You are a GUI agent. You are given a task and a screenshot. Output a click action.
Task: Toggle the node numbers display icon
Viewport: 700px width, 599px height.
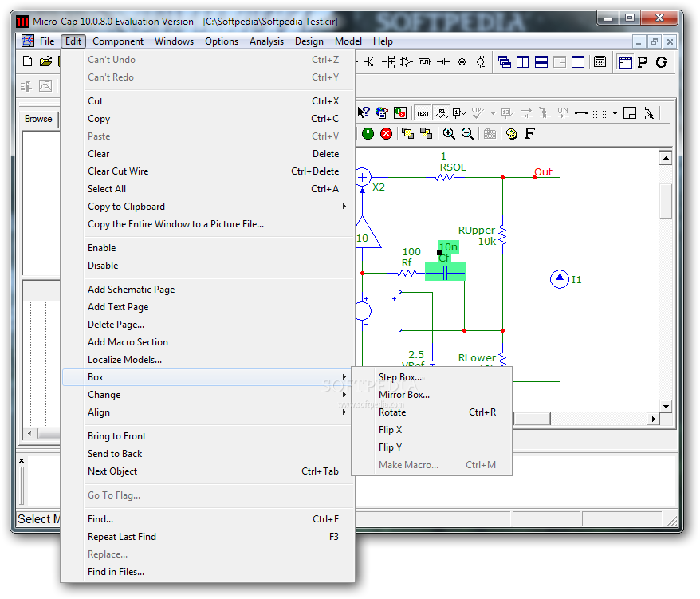pos(459,113)
